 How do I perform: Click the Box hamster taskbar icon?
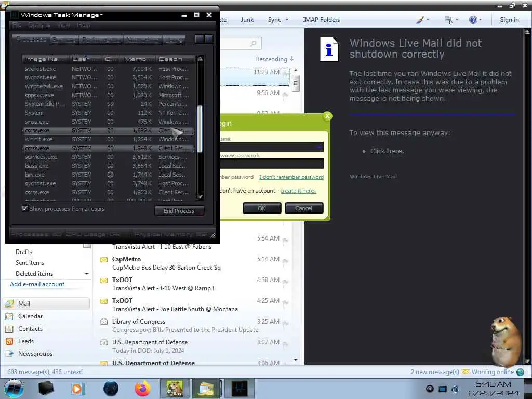(175, 389)
